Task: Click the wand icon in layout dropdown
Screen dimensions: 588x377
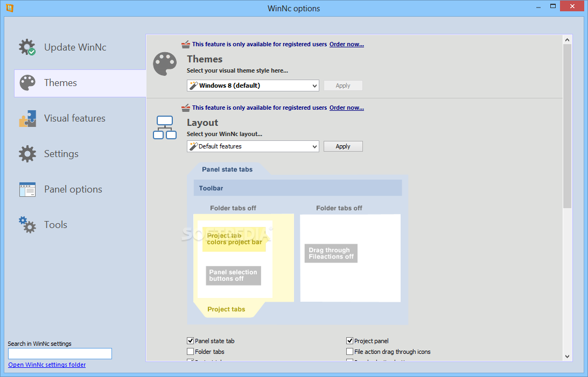Action: pos(193,146)
